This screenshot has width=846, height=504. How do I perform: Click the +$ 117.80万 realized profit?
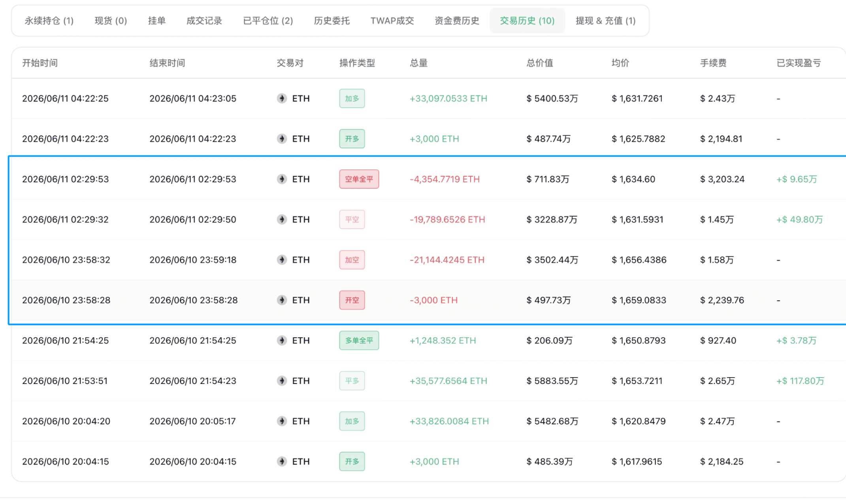point(800,380)
